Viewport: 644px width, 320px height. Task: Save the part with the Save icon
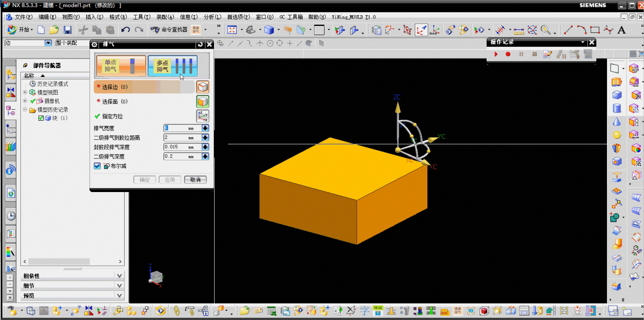click(x=68, y=30)
